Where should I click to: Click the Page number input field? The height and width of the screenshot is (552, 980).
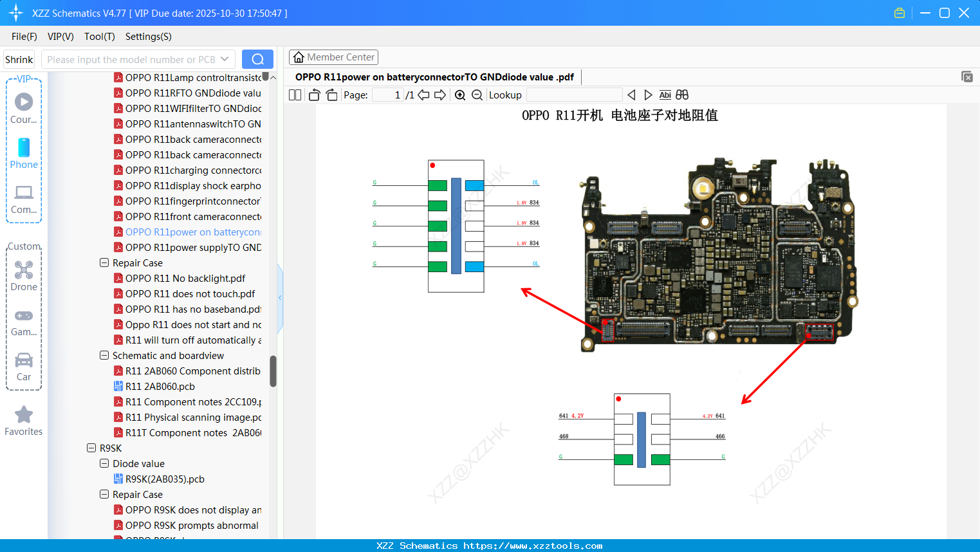[386, 95]
